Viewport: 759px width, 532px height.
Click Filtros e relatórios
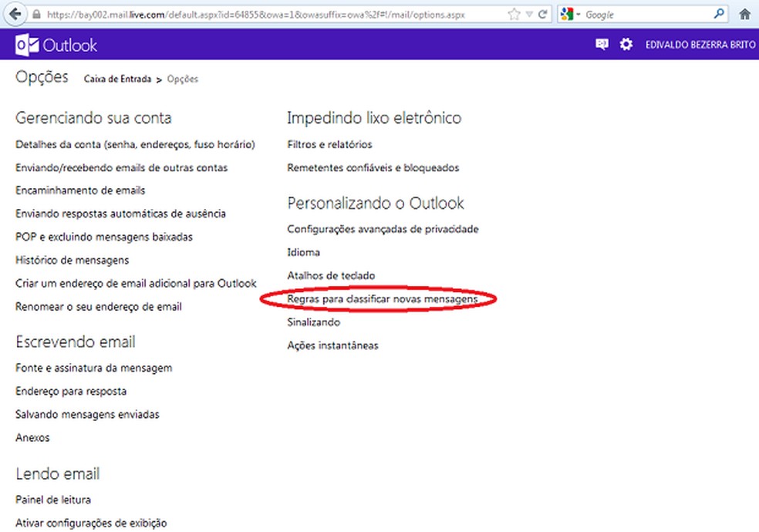pyautogui.click(x=329, y=144)
